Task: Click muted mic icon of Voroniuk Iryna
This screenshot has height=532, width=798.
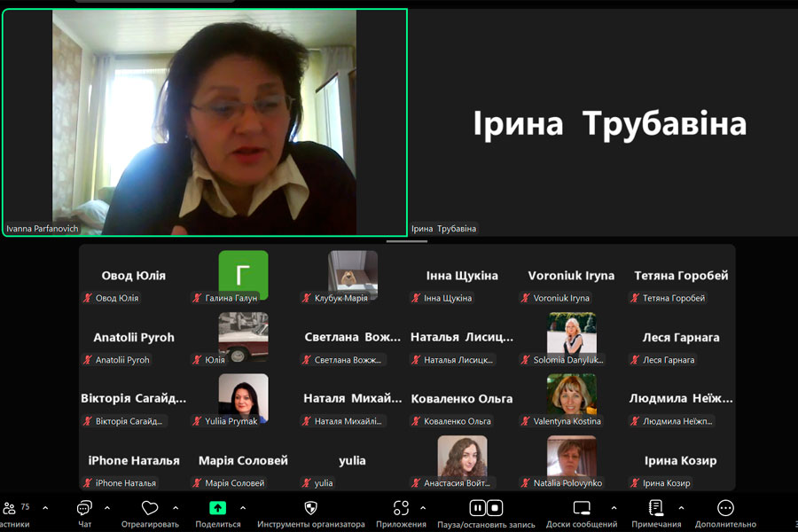Action: click(525, 298)
